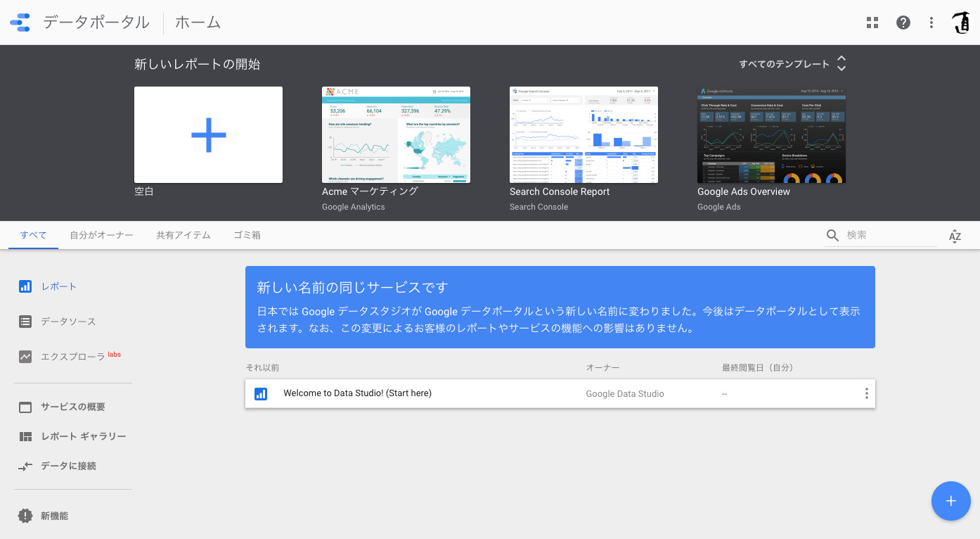Click the それ以前 section label
980x539 pixels.
262,368
